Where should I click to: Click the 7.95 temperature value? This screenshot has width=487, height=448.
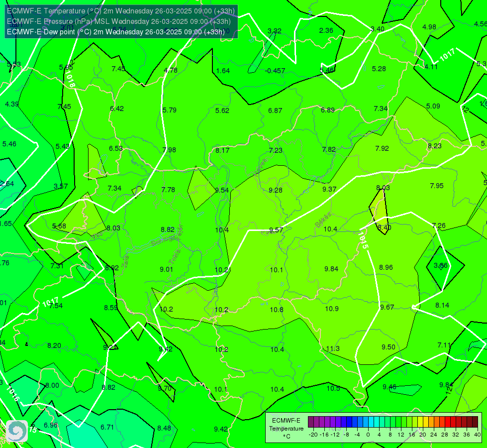(x=437, y=186)
